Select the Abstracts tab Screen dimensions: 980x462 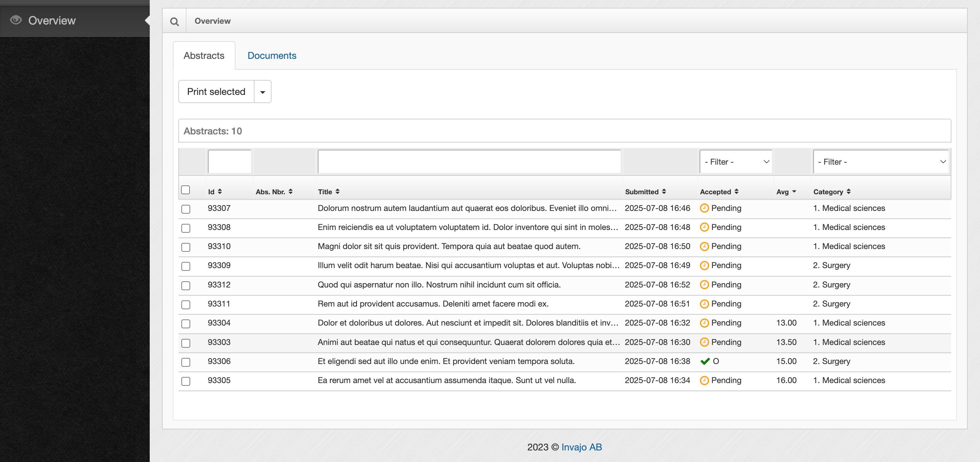click(204, 55)
